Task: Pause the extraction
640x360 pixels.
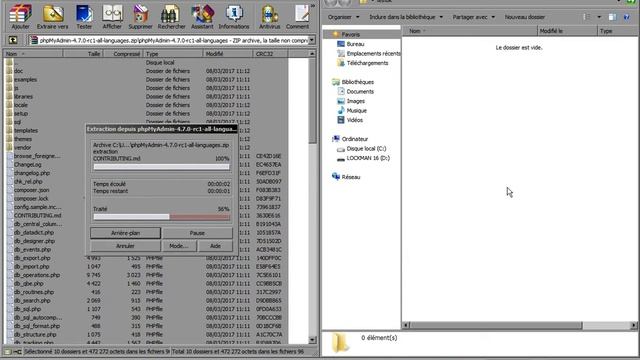Action: pyautogui.click(x=197, y=233)
